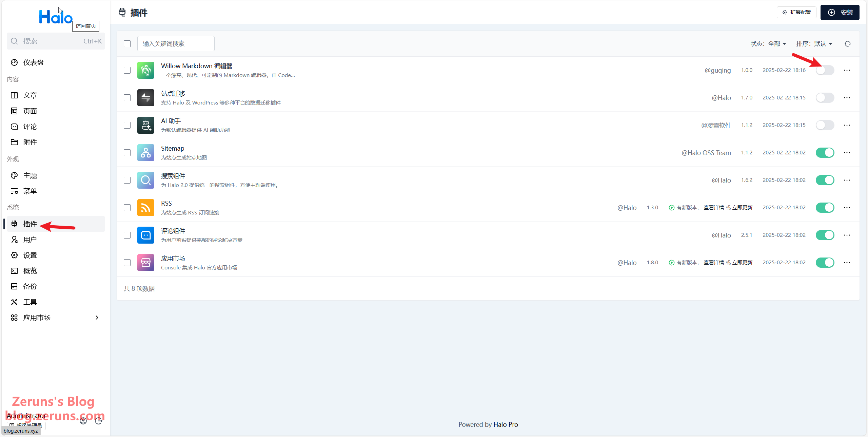The image size is (868, 437).
Task: Click the Willow Markdown editor plugin icon
Action: coord(146,70)
